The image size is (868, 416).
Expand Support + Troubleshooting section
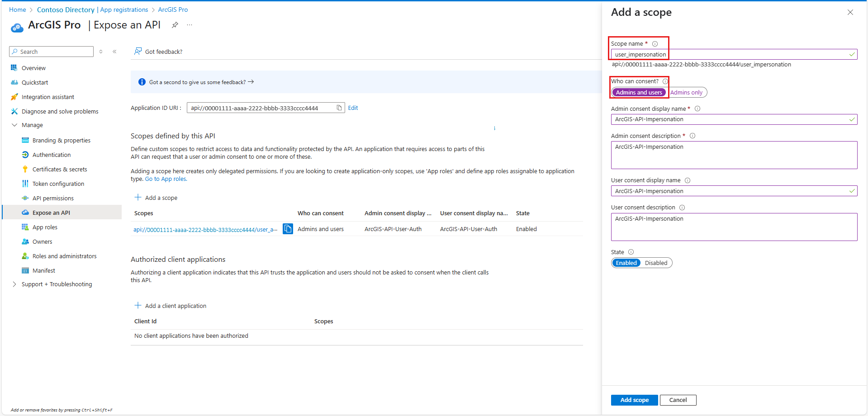pos(14,284)
